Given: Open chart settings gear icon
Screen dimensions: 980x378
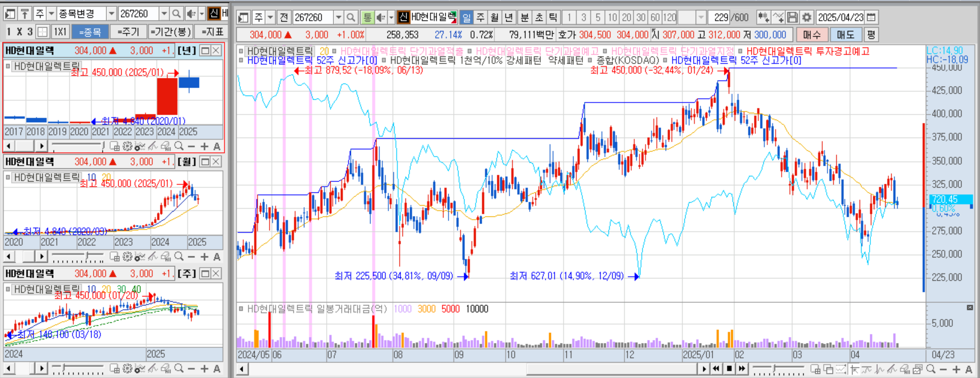Looking at the screenshot, I should [x=807, y=18].
